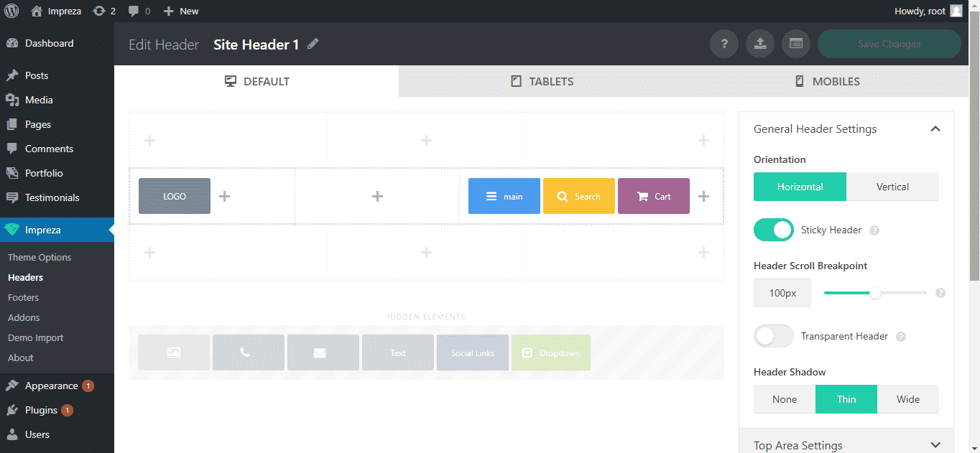Add element to top-left header cell

pyautogui.click(x=149, y=140)
